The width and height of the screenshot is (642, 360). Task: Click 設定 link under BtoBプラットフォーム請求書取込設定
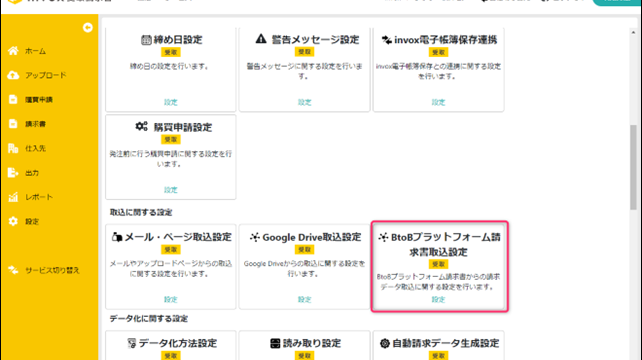(438, 299)
